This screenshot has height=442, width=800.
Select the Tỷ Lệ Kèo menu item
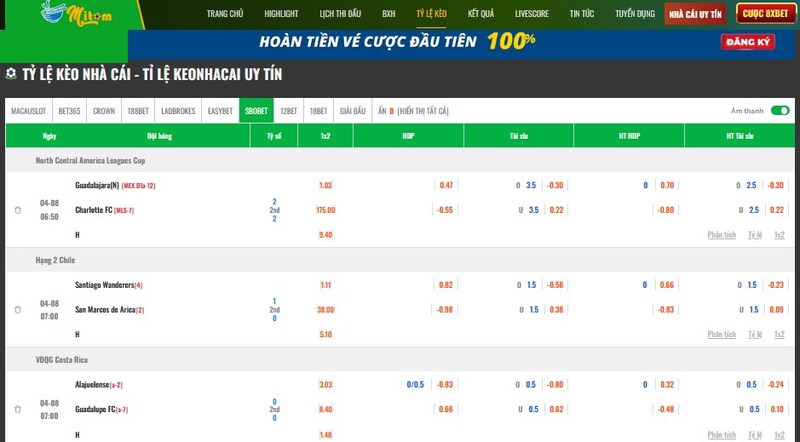(x=431, y=14)
